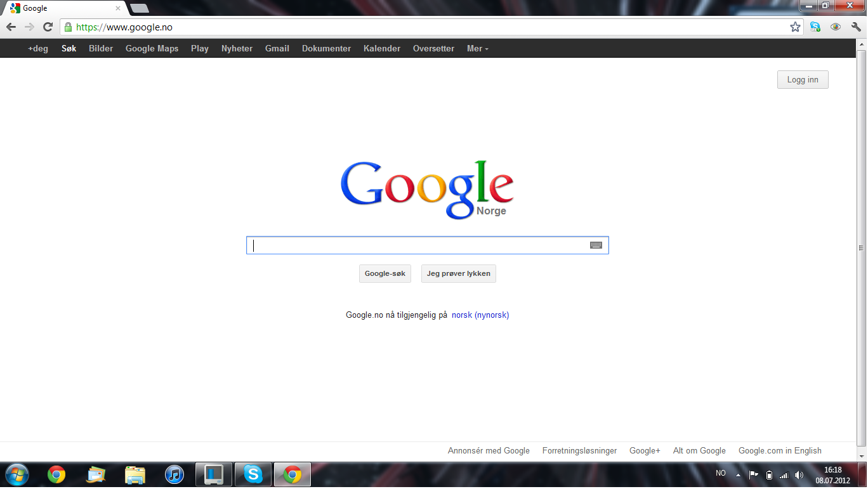Expand the Mer dropdown in Google bar

coord(478,48)
